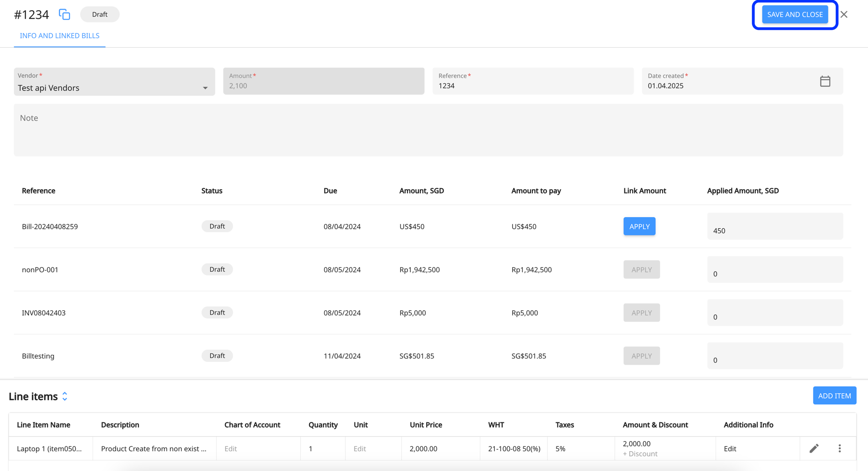Edit applied amount for Billtesting
868x471 pixels.
pyautogui.click(x=775, y=356)
